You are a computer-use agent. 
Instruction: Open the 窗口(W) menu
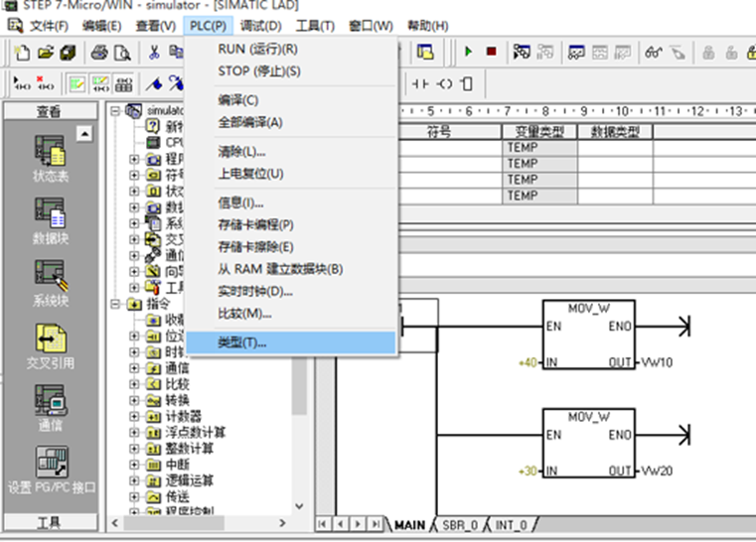tap(371, 26)
